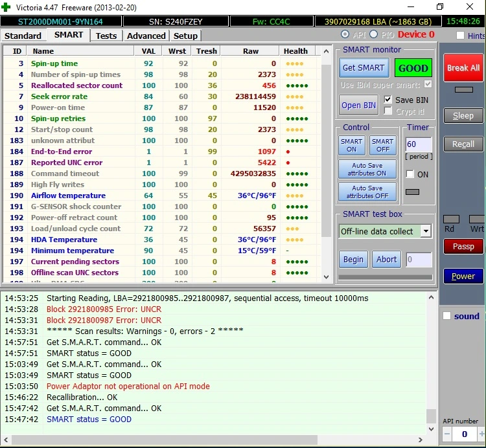Click the Recall button
This screenshot has height=448, width=486.
(x=463, y=144)
